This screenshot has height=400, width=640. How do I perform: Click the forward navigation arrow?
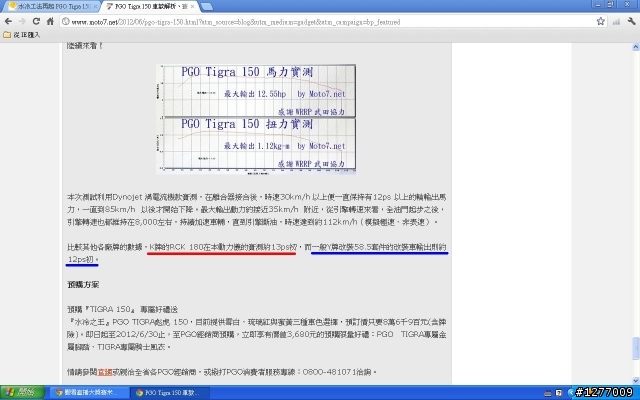coord(22,21)
